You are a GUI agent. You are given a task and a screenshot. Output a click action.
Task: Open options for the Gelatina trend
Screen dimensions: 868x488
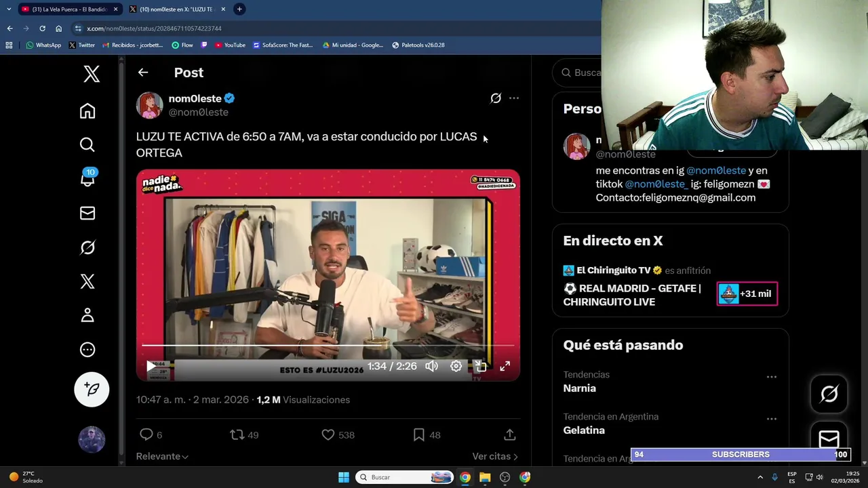[771, 419]
